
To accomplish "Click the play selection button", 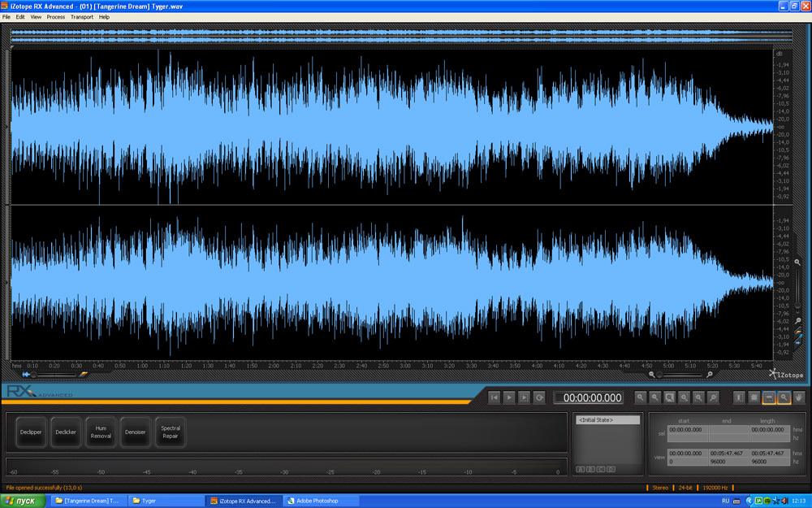I will [x=524, y=397].
